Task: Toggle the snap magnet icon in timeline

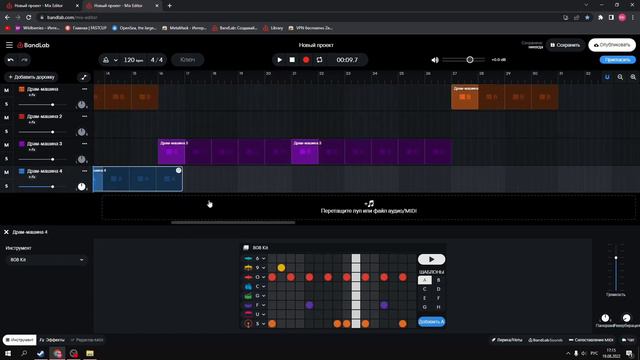Action: [x=607, y=77]
